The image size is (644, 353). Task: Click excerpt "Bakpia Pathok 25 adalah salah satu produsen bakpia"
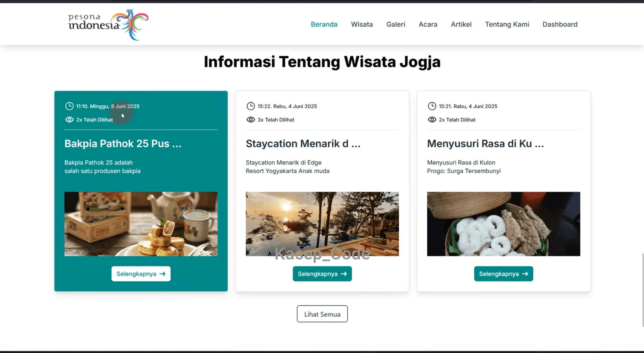102,167
